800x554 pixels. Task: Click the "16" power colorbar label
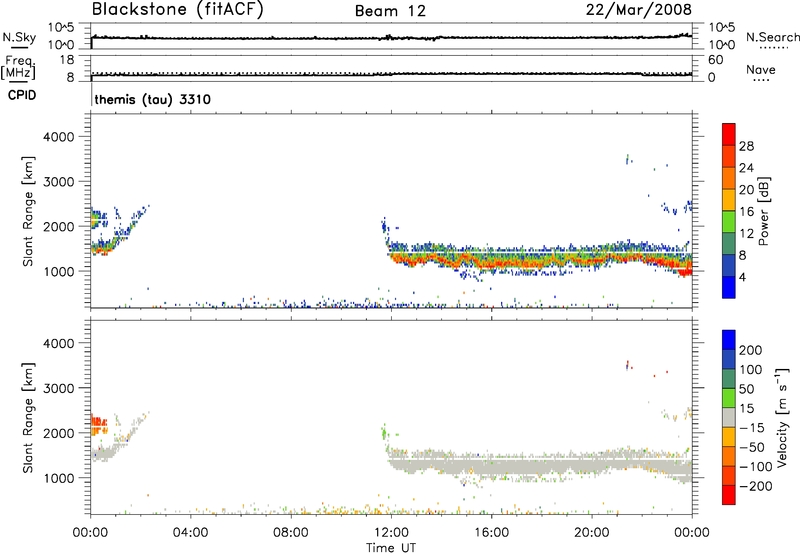(x=746, y=212)
